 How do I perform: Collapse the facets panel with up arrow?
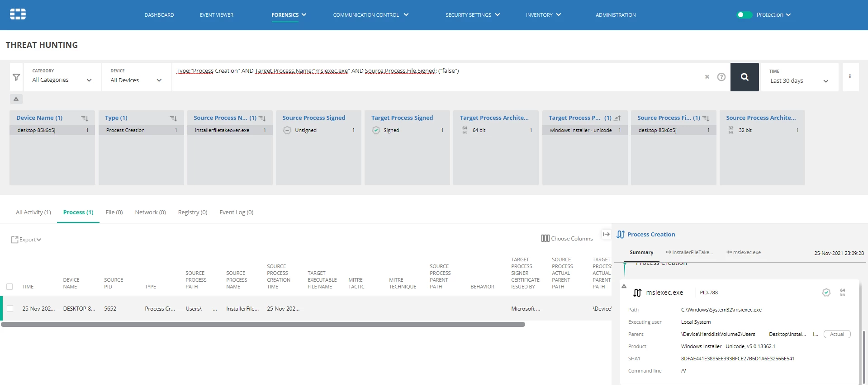coord(16,99)
